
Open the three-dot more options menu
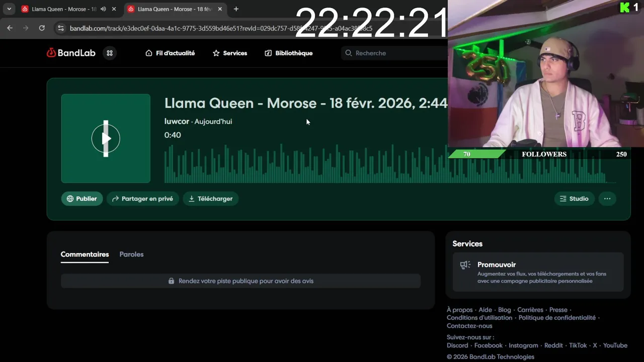click(x=607, y=199)
